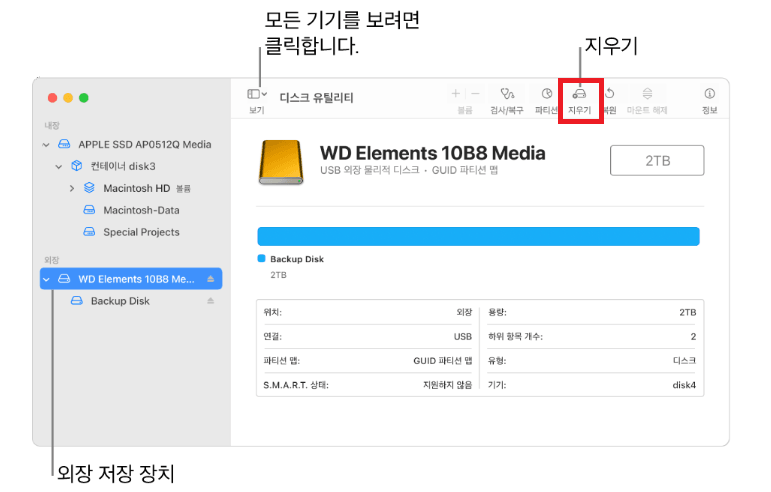Select APPLE SSD AP0512Q Media disk
Viewport: 771px width, 492px height.
pos(145,145)
